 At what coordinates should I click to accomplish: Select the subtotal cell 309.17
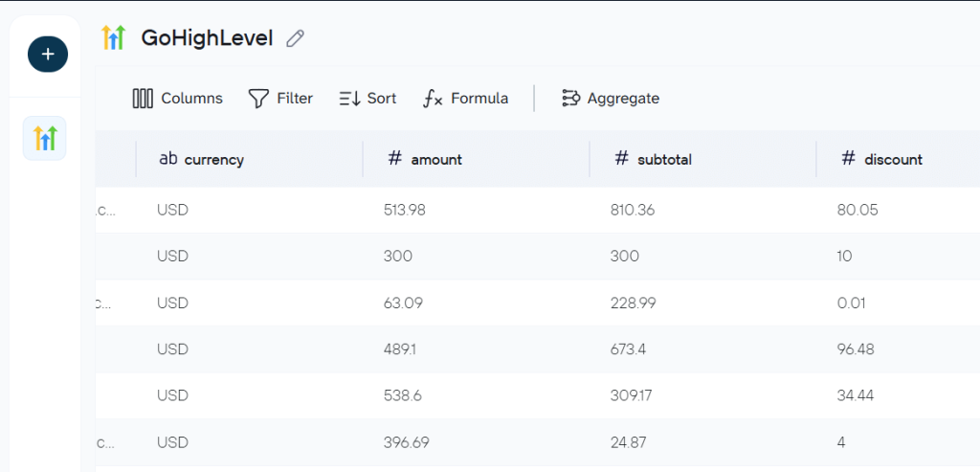629,395
